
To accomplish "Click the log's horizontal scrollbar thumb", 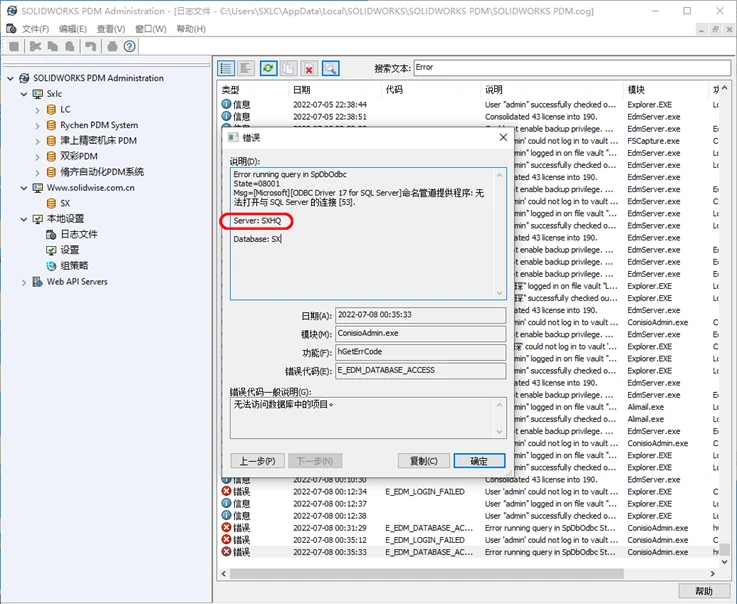I will point(427,573).
